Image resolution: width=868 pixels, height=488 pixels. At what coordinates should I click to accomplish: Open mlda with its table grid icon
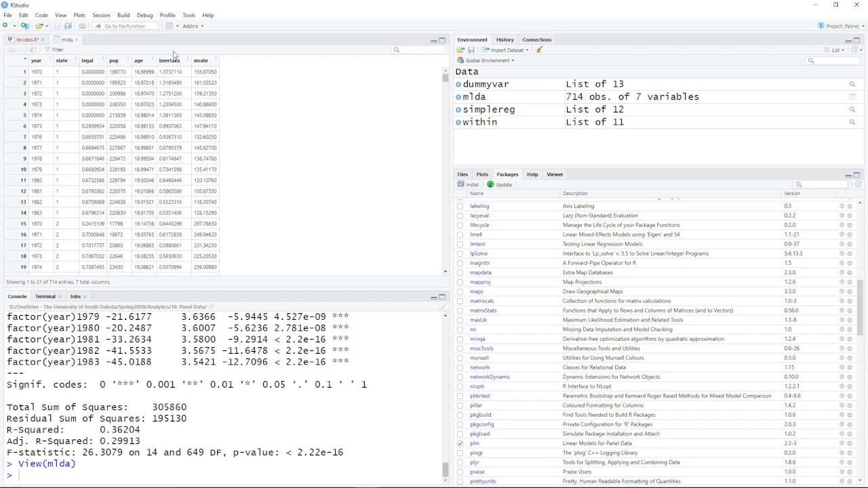pos(852,97)
